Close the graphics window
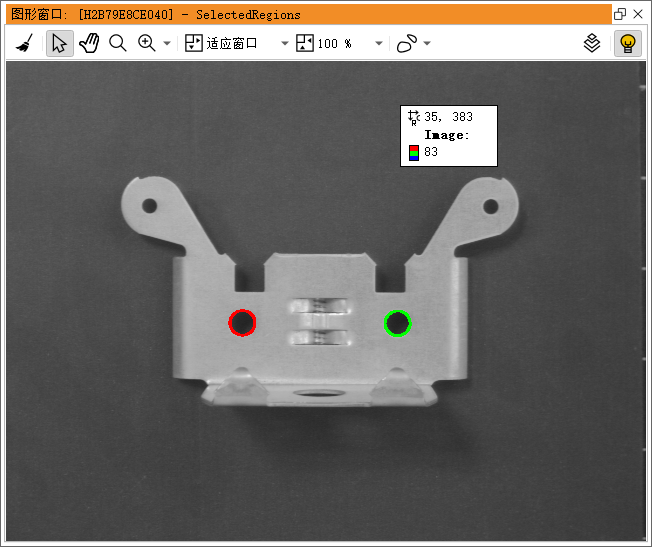 (638, 14)
